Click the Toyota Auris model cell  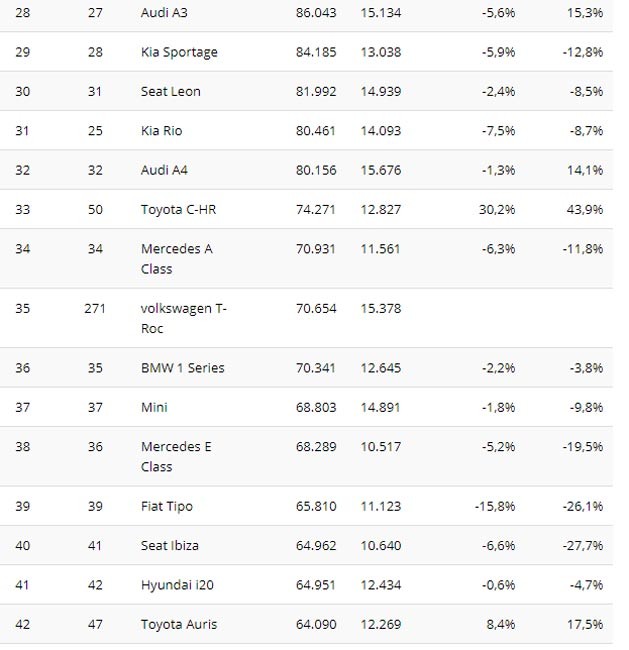(x=179, y=624)
